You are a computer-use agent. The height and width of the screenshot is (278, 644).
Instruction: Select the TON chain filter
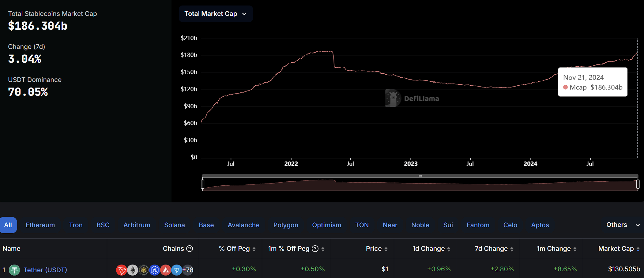coord(362,225)
